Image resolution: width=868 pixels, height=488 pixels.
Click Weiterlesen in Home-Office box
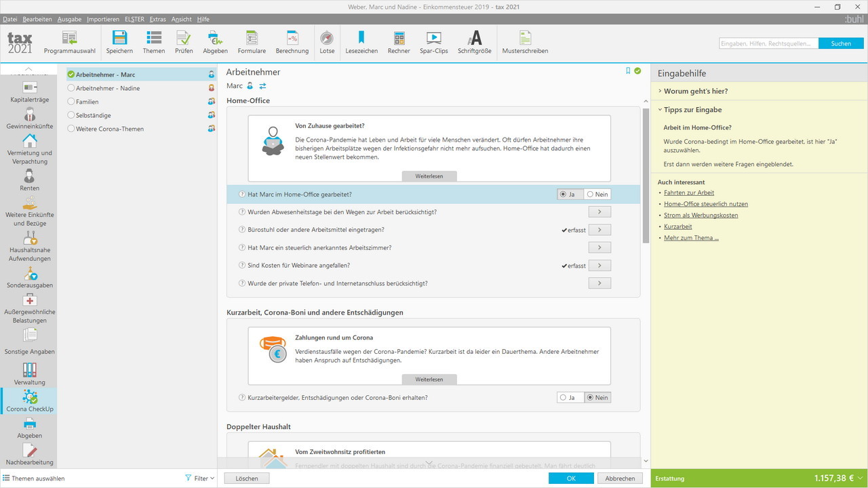(x=429, y=176)
